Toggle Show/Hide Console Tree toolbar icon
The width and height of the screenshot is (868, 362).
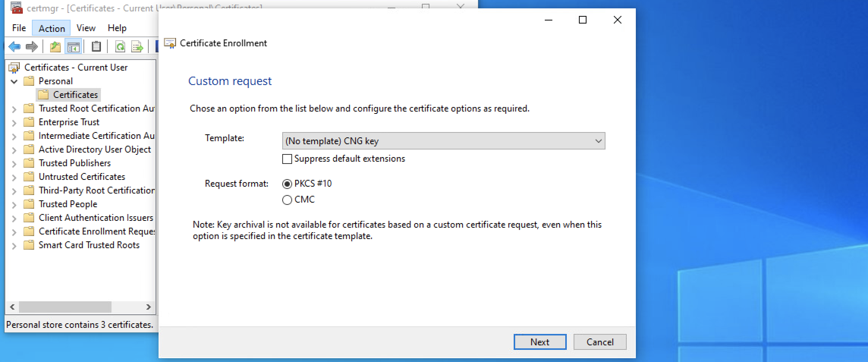(73, 47)
